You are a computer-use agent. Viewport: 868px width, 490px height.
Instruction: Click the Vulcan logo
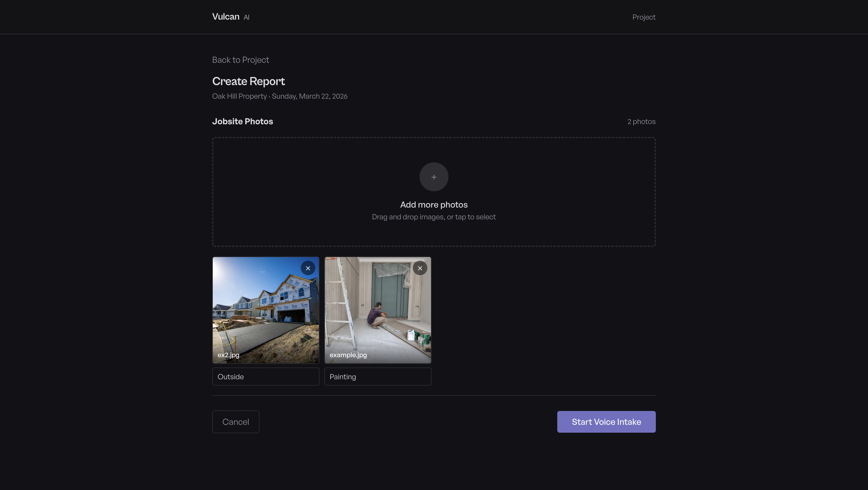(225, 17)
